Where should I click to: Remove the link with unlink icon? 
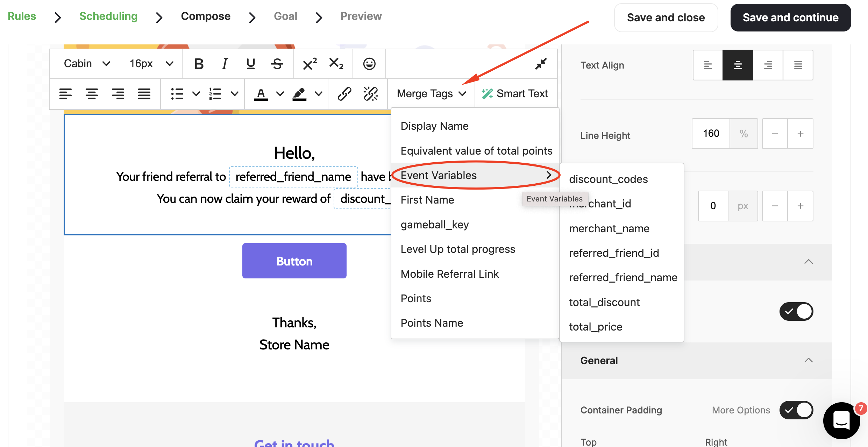click(x=371, y=94)
